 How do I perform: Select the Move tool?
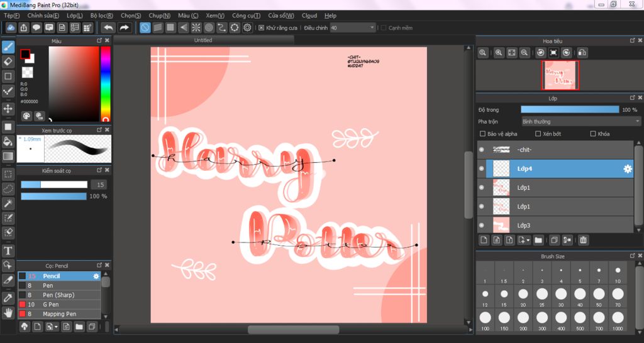(x=8, y=109)
